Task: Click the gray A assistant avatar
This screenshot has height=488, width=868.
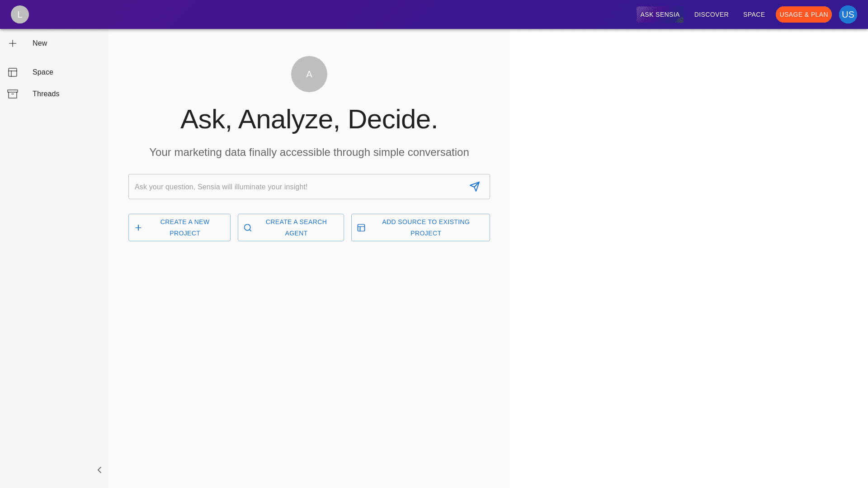Action: (309, 74)
